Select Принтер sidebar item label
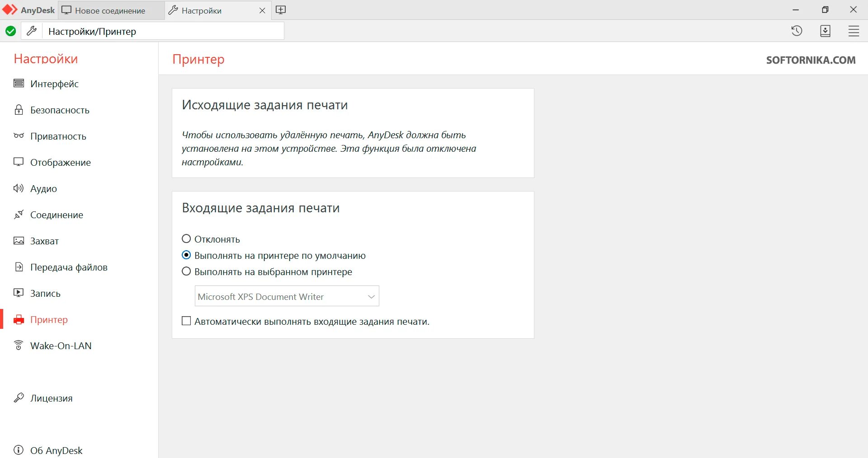This screenshot has height=458, width=868. pos(49,319)
